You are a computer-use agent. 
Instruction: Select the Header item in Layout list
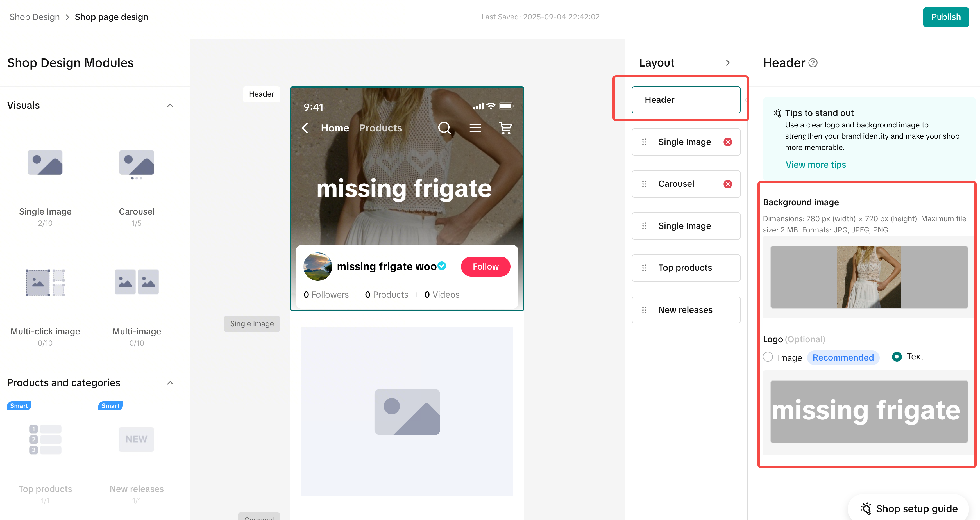pos(686,100)
